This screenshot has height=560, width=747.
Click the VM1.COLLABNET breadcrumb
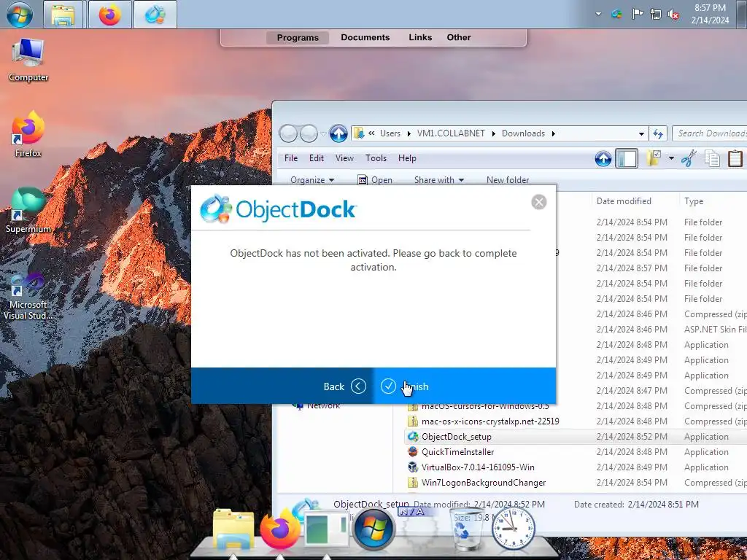pos(451,133)
